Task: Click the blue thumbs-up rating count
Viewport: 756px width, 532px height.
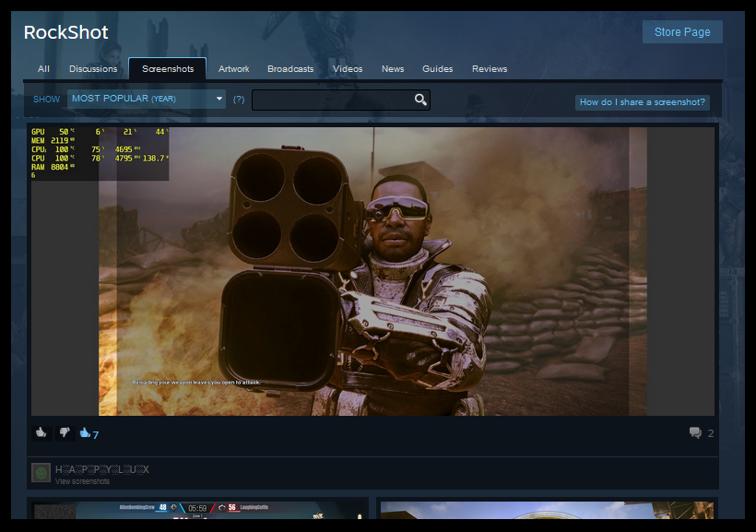Action: tap(89, 433)
